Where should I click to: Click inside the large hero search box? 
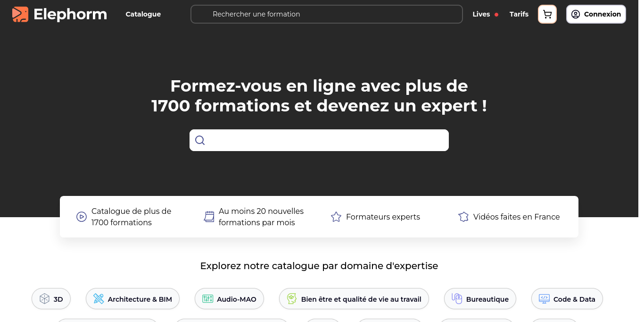coord(325,140)
